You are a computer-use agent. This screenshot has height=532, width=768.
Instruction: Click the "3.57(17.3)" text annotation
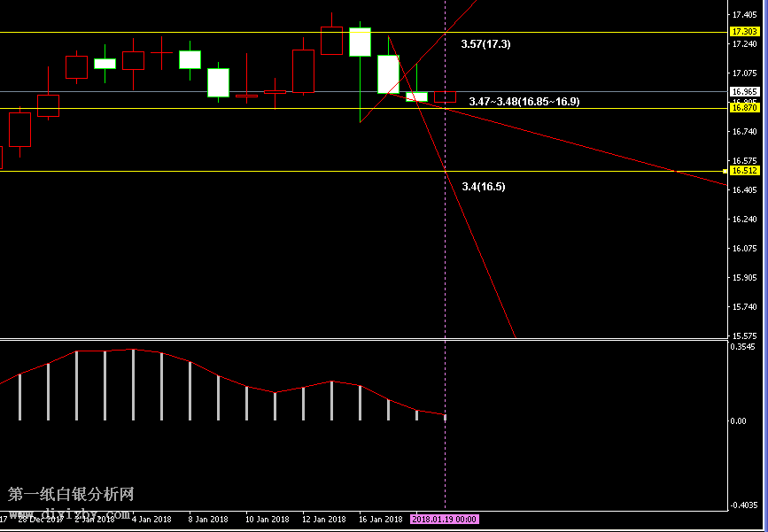click(486, 43)
